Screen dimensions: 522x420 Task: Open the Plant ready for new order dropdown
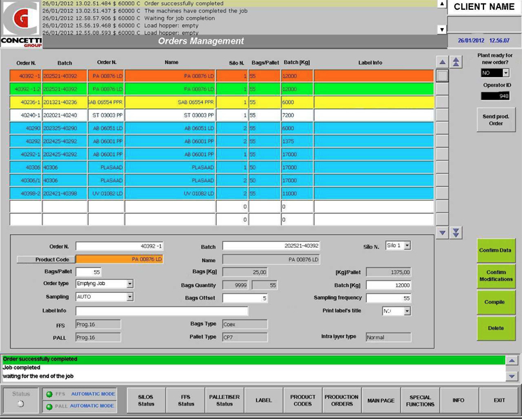[506, 73]
